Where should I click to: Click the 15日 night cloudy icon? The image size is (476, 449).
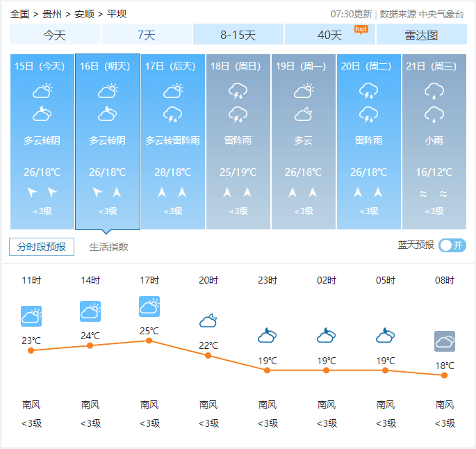[42, 114]
